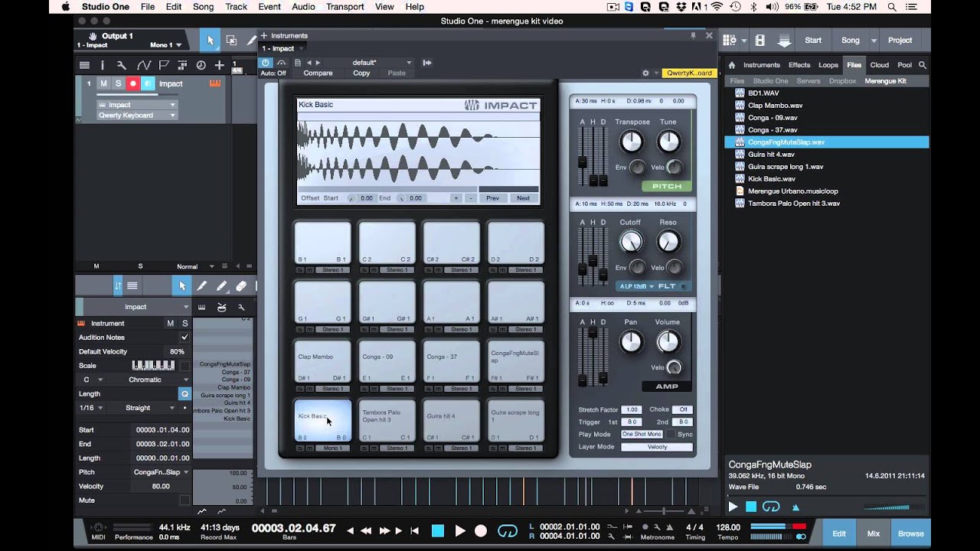Click the Prev sample button
This screenshot has height=551, width=980.
coord(492,198)
